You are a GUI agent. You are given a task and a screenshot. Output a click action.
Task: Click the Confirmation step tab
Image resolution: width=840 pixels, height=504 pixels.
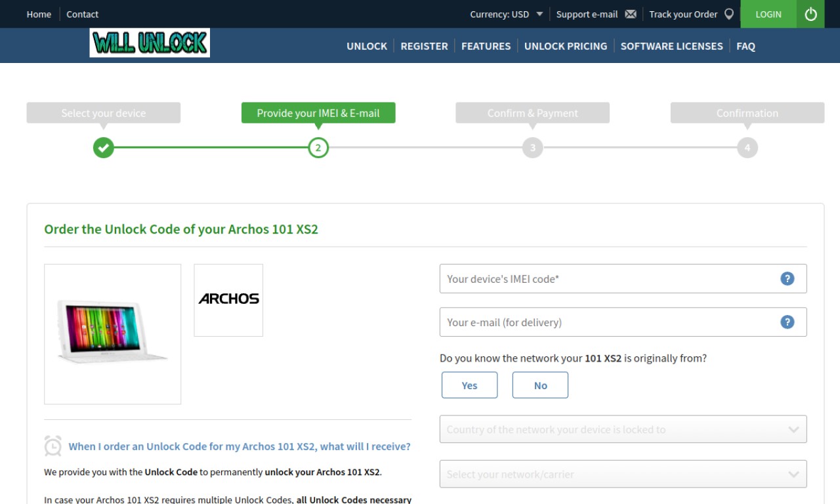(747, 113)
